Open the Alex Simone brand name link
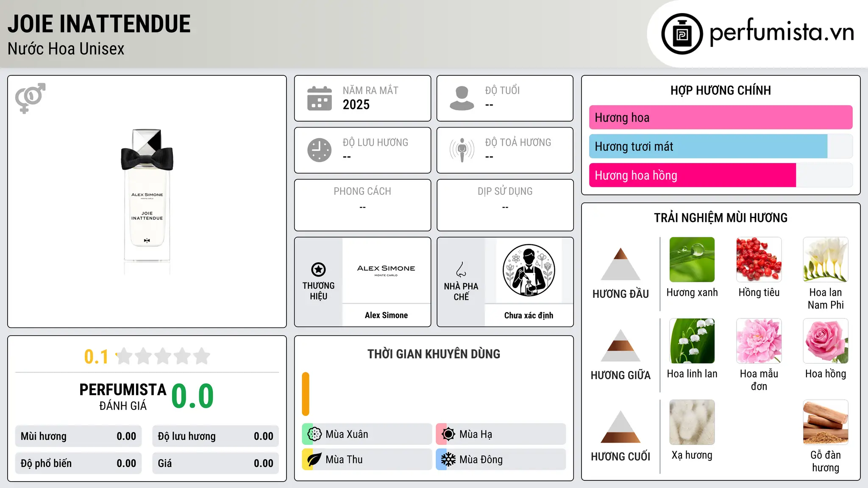 pos(386,315)
